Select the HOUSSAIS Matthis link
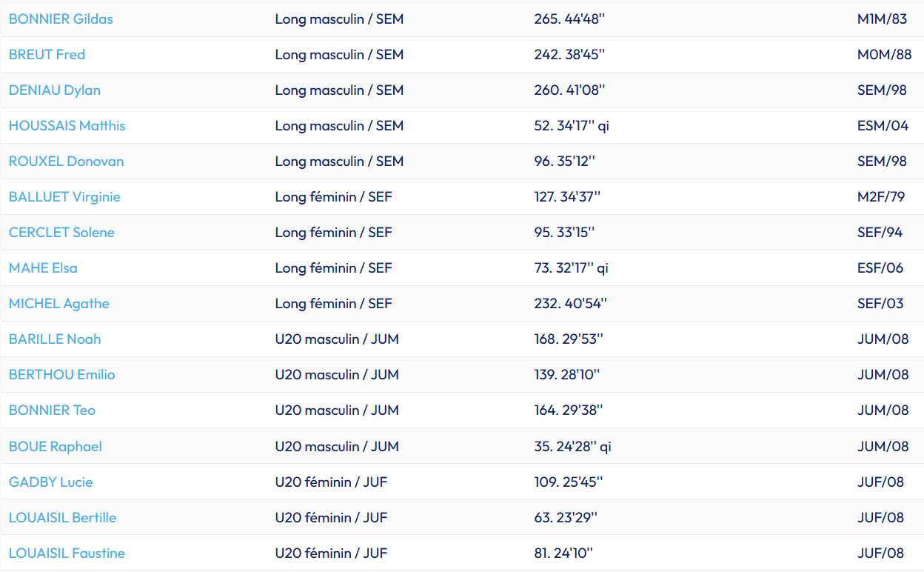 67,126
